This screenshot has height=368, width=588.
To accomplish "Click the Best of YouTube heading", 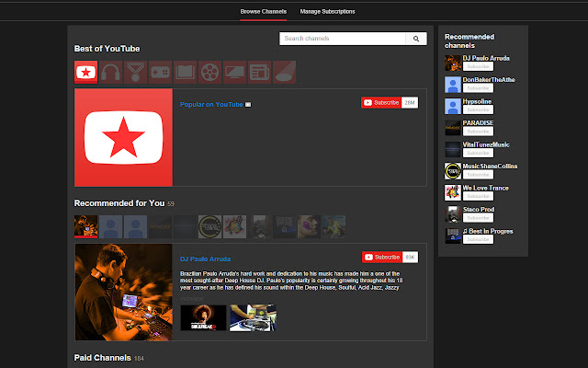I will (x=107, y=49).
